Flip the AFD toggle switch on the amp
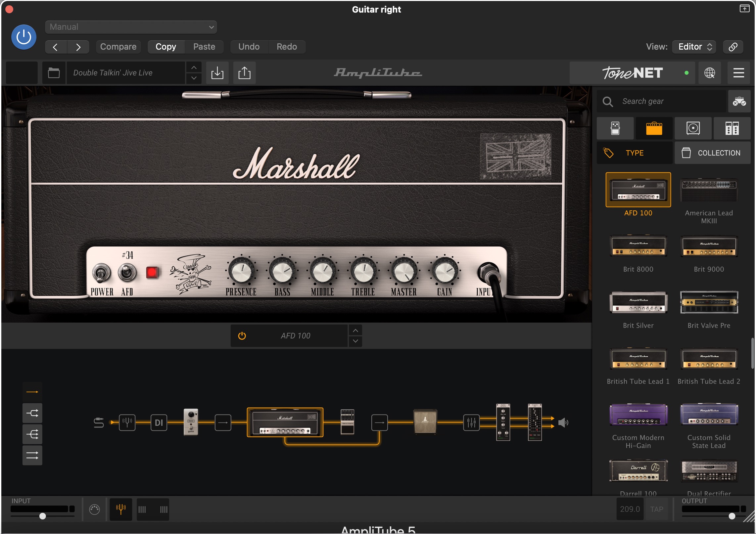The width and height of the screenshot is (756, 534). pos(127,273)
